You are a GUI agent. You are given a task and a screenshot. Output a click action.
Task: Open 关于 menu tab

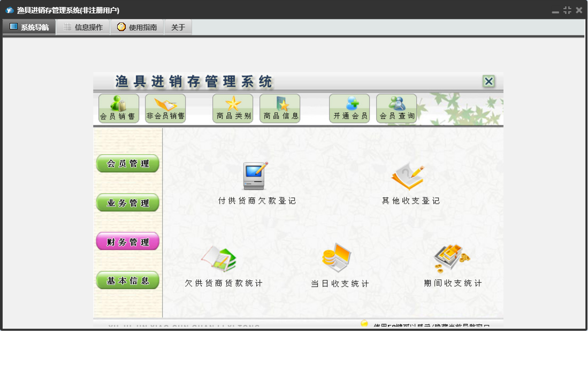coord(178,27)
